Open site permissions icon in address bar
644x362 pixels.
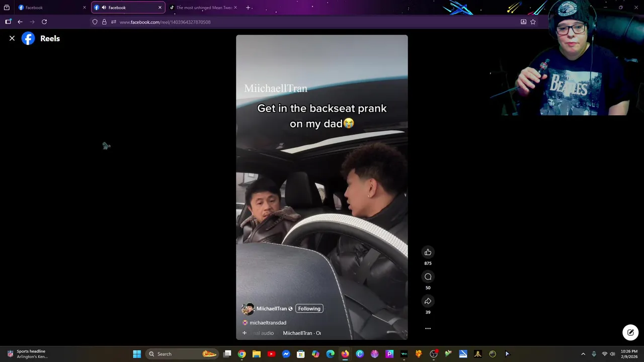[114, 22]
